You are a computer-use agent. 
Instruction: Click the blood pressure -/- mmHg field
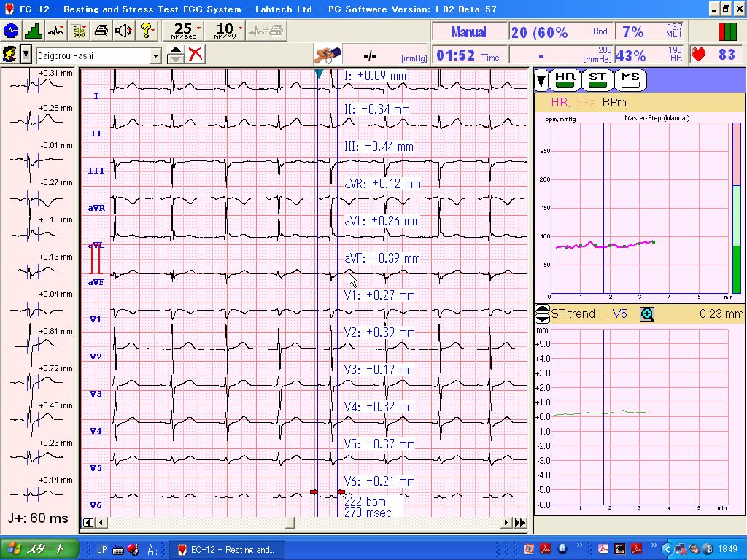click(x=386, y=55)
